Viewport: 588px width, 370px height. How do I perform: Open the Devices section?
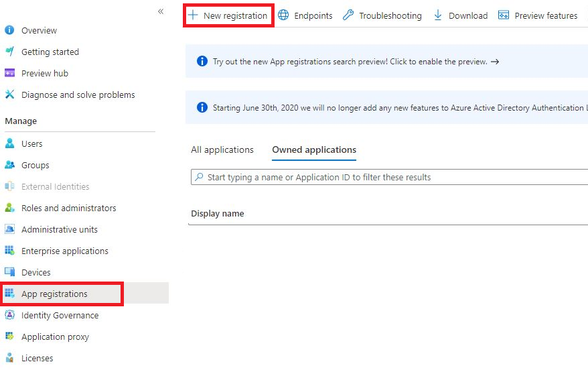[36, 272]
